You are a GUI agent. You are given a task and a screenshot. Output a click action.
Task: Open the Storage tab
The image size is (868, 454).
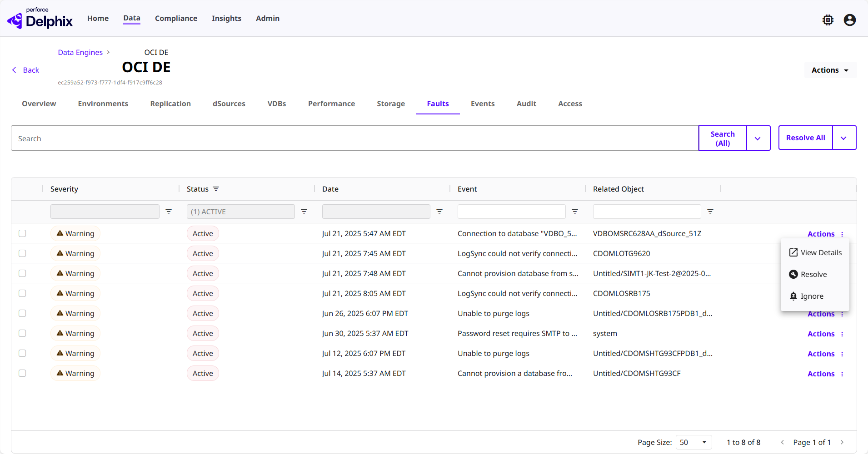point(391,104)
